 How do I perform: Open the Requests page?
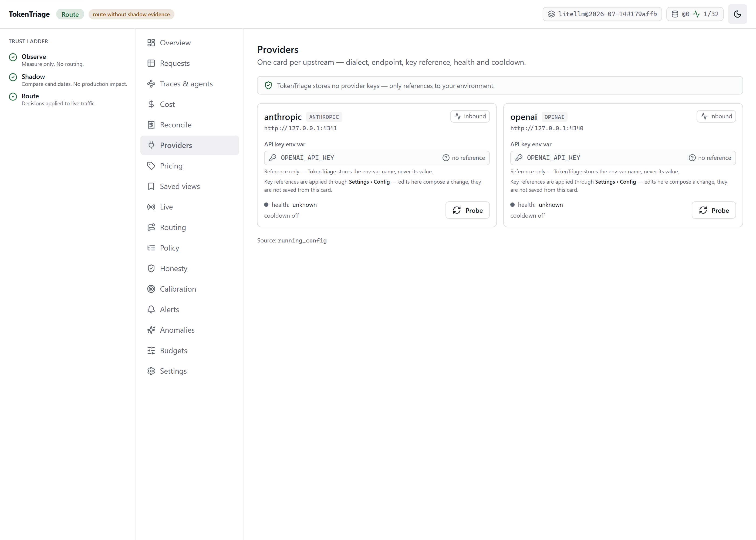click(x=190, y=63)
